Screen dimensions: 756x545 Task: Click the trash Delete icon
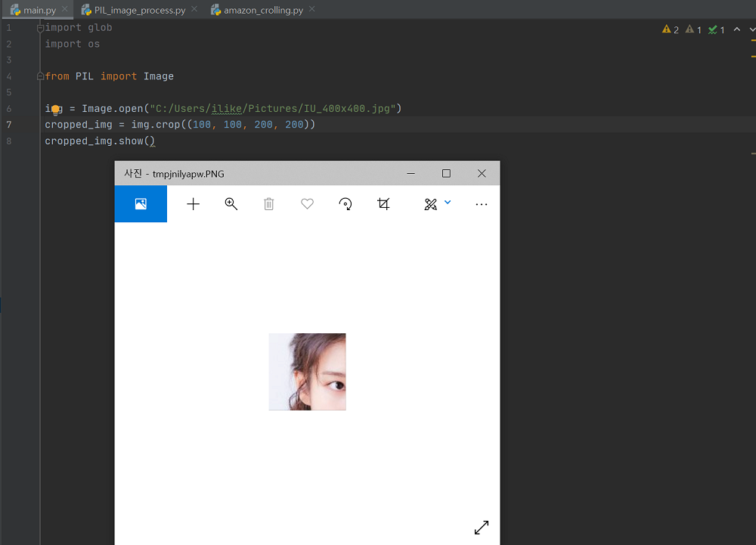269,204
